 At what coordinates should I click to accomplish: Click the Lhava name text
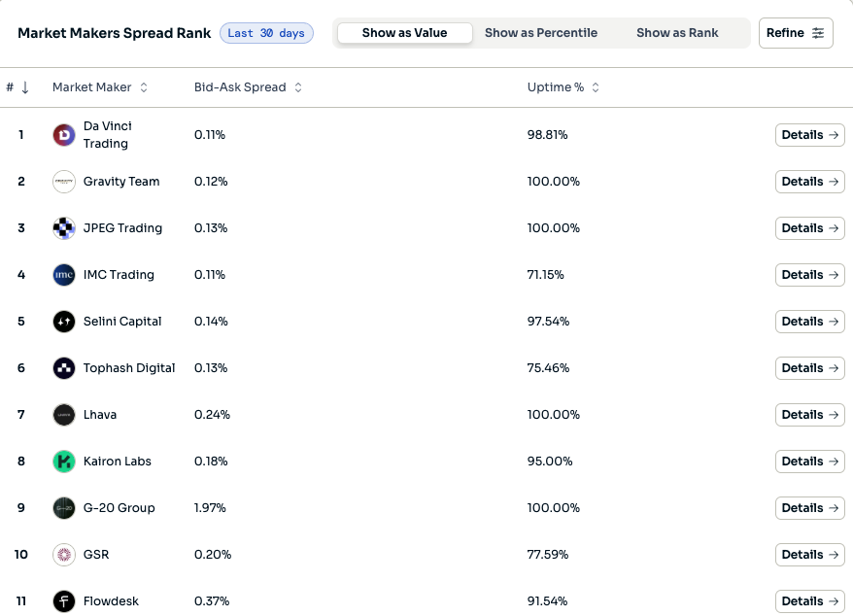coord(99,415)
